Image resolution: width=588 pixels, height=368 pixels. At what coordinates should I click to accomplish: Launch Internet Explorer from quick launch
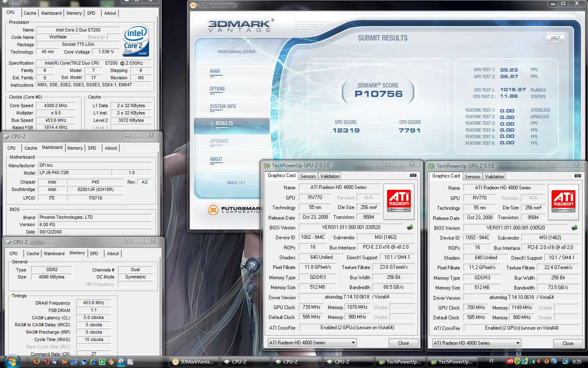click(x=92, y=362)
